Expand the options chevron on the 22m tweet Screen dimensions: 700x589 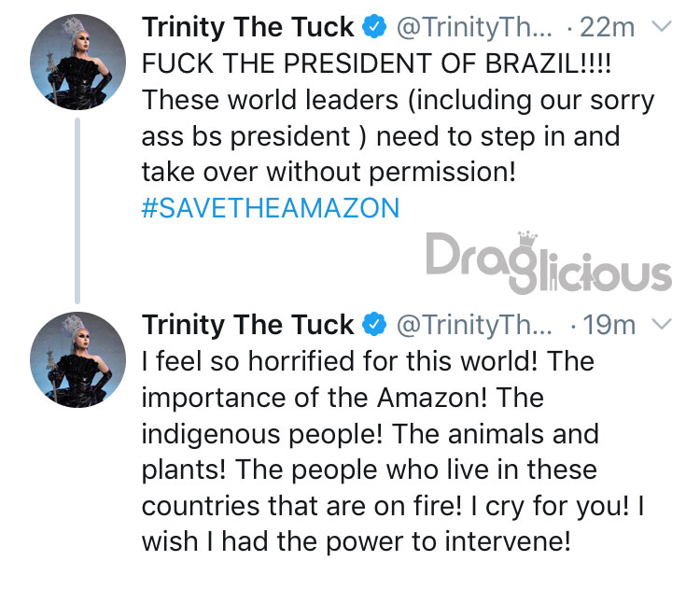point(662,27)
